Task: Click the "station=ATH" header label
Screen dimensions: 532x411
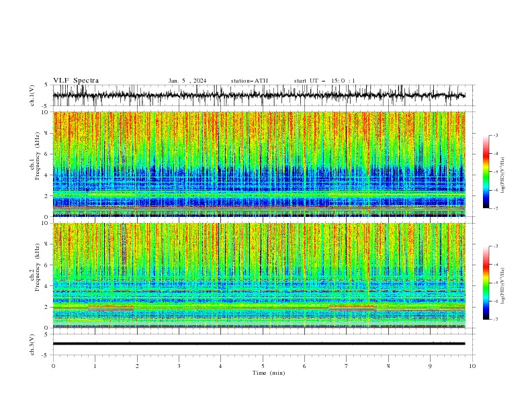Action: click(x=249, y=81)
